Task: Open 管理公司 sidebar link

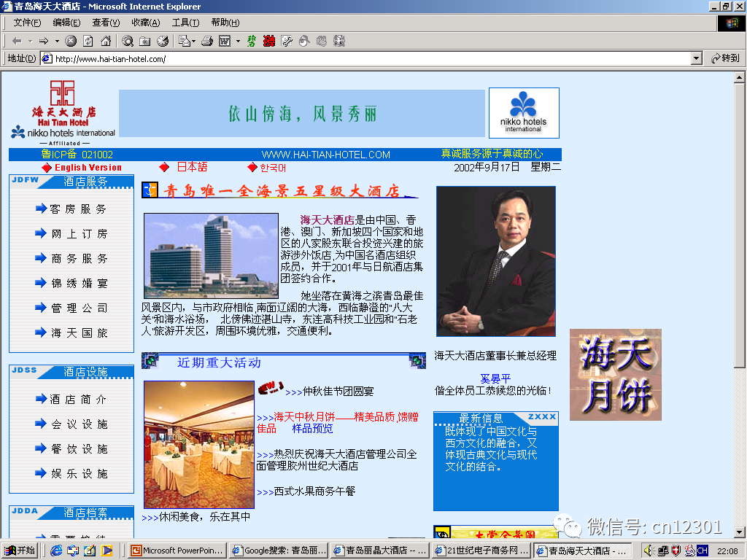Action: click(79, 308)
